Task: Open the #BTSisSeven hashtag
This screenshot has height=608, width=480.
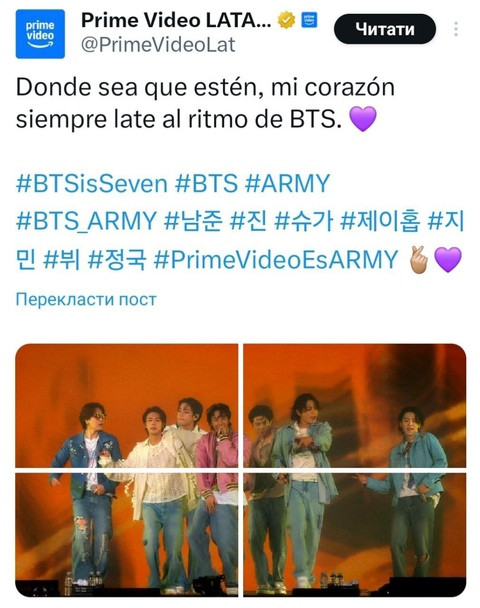Action: click(x=92, y=183)
